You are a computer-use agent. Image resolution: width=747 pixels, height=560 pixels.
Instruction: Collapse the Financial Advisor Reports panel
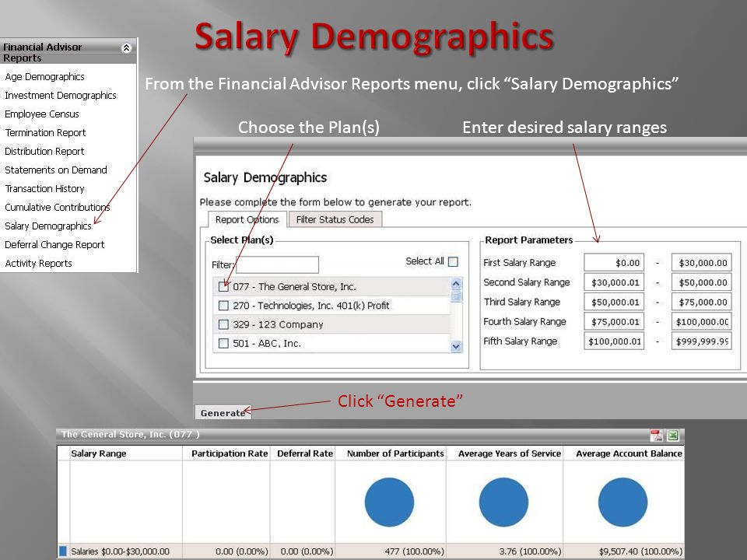pos(126,47)
